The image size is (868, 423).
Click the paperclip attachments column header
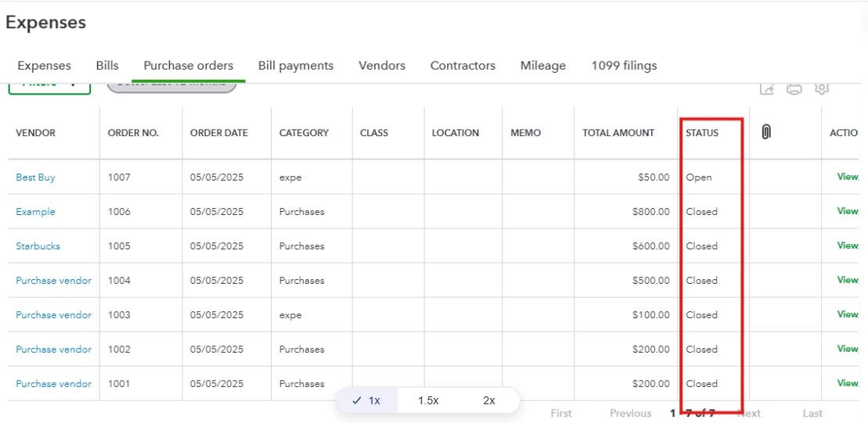766,132
